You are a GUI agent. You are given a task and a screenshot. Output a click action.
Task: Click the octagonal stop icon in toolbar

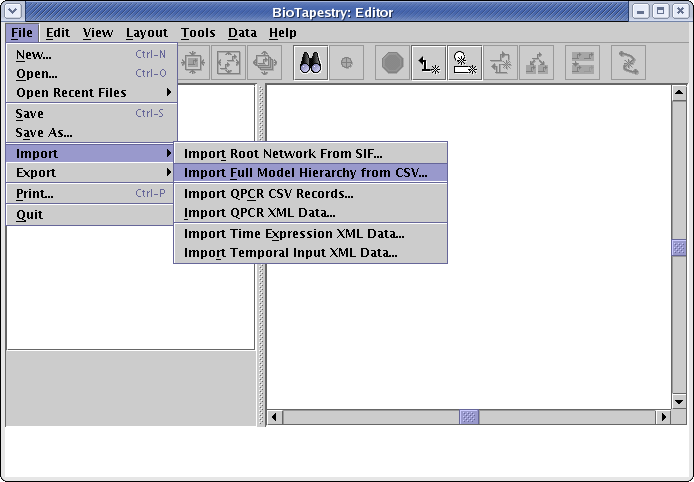tap(391, 63)
